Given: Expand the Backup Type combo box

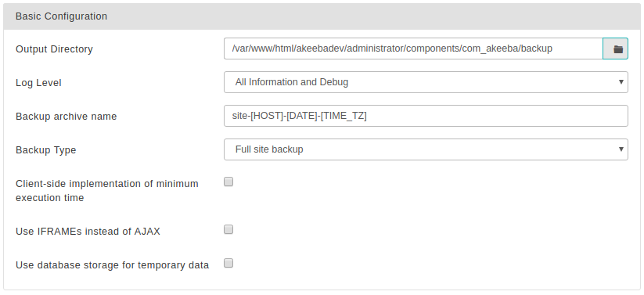Looking at the screenshot, I should pos(426,149).
